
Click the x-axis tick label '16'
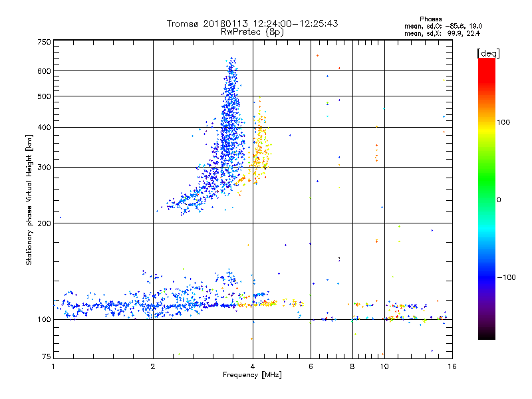point(452,366)
